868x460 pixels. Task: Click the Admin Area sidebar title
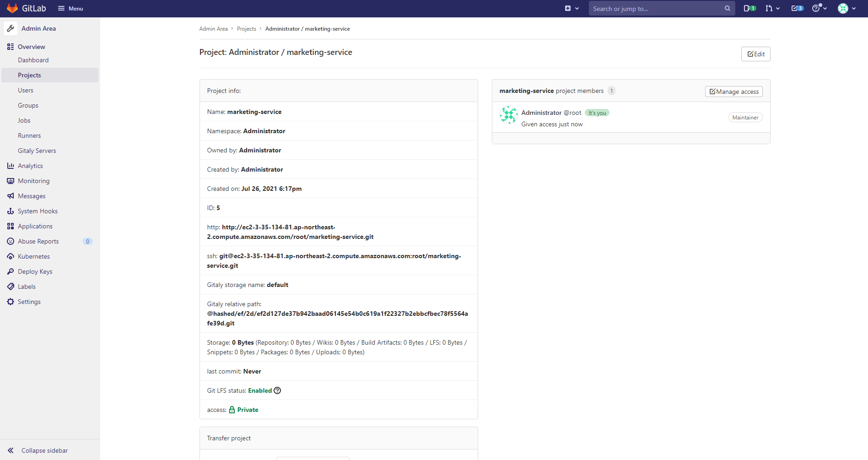tap(38, 28)
